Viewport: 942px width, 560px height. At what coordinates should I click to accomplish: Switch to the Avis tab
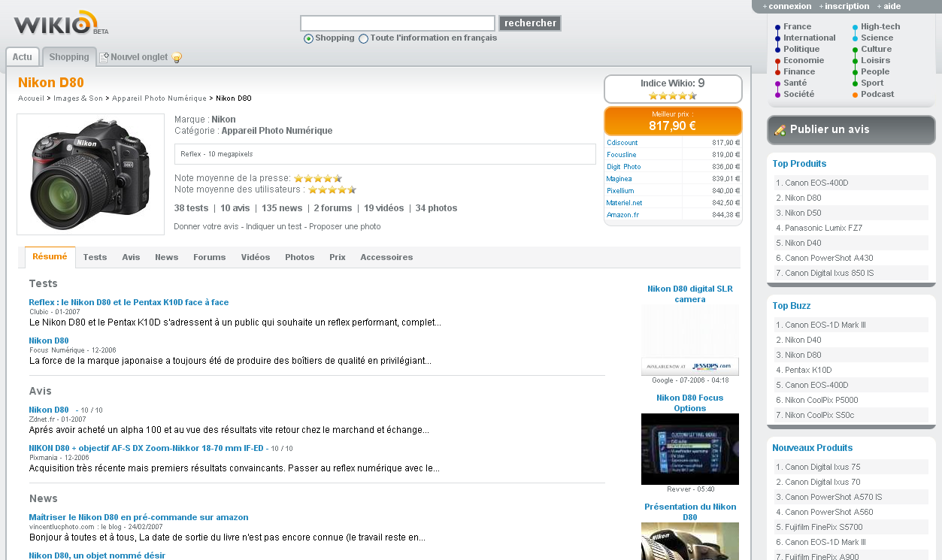coord(131,257)
